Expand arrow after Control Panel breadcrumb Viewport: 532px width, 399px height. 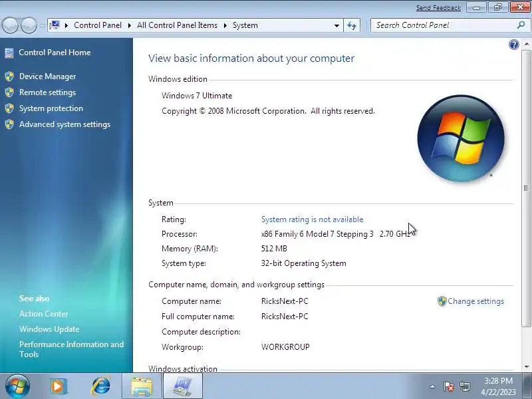129,25
